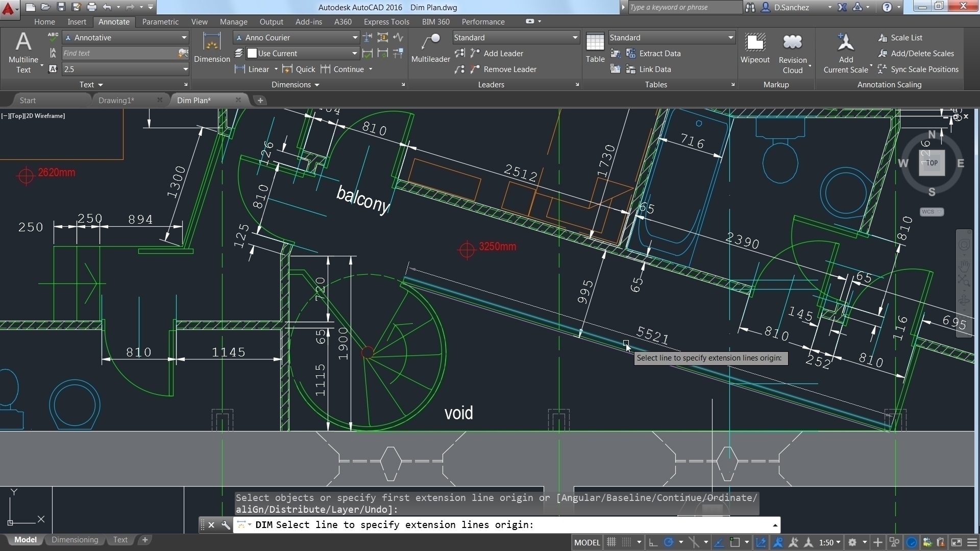
Task: Switch to the Parametric ribbon tab
Action: pyautogui.click(x=160, y=21)
